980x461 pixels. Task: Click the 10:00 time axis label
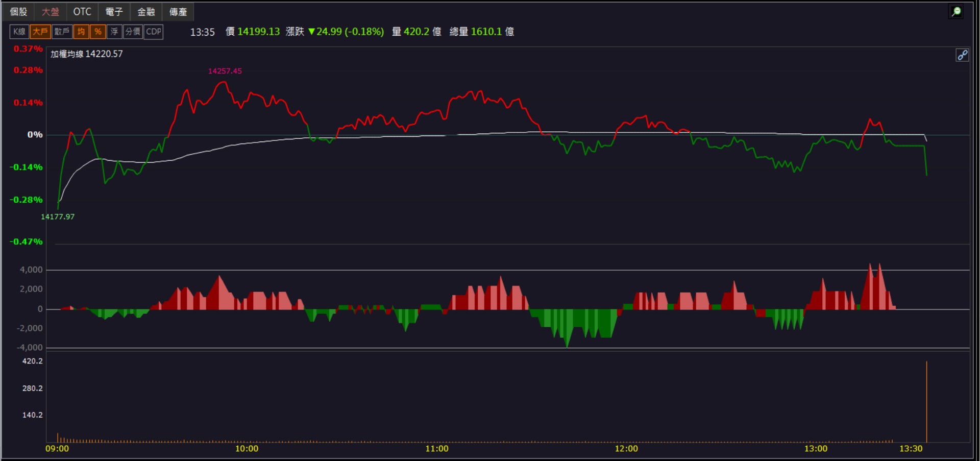247,449
